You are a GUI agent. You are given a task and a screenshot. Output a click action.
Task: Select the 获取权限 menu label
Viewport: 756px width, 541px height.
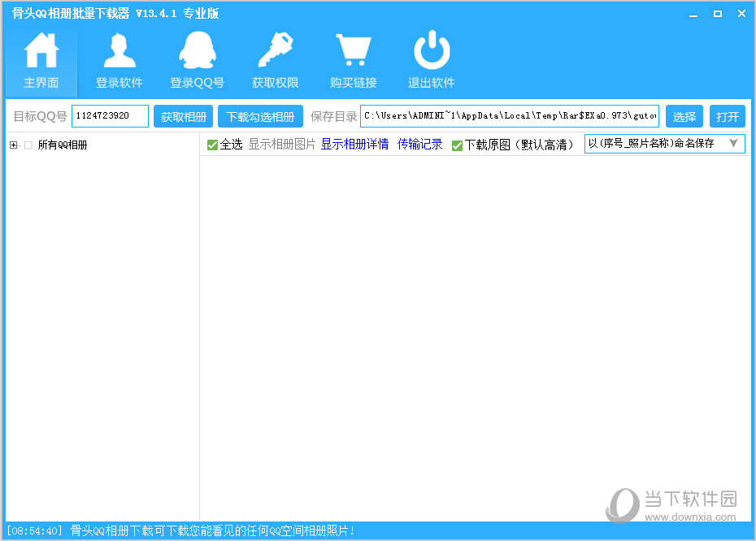click(x=276, y=83)
